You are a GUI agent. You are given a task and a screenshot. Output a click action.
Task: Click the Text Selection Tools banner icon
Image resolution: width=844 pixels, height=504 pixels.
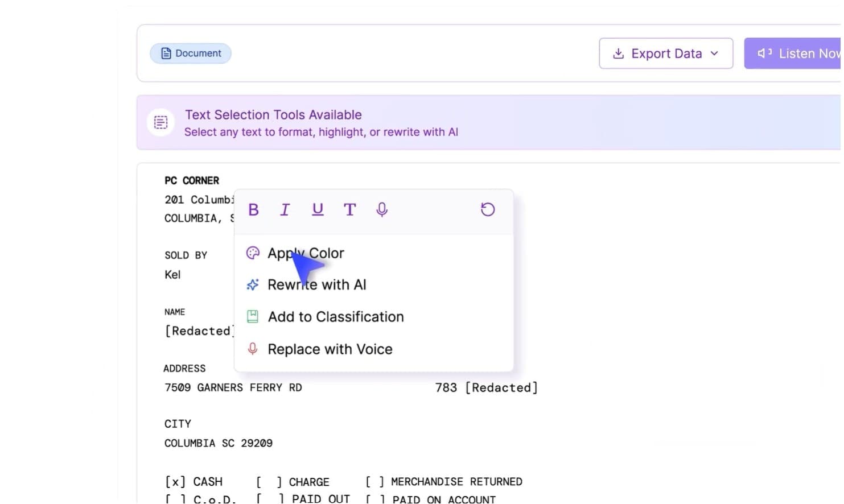click(160, 122)
